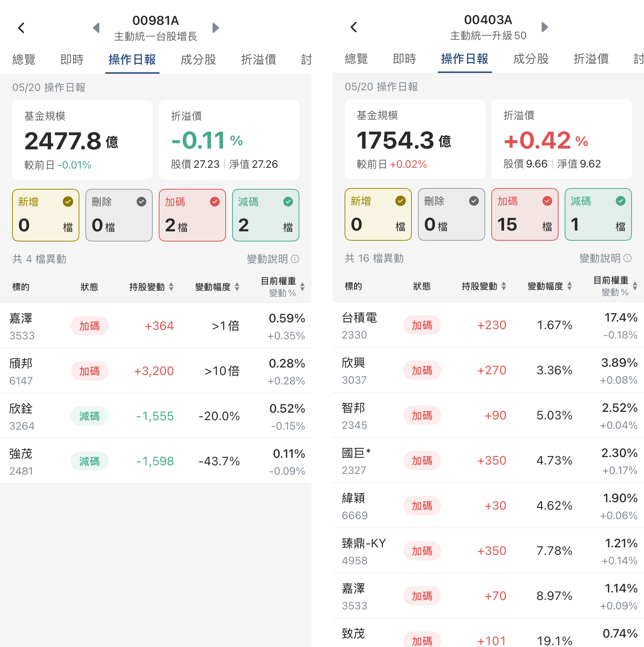Select 操作日報 tab for 00403A

(x=465, y=59)
